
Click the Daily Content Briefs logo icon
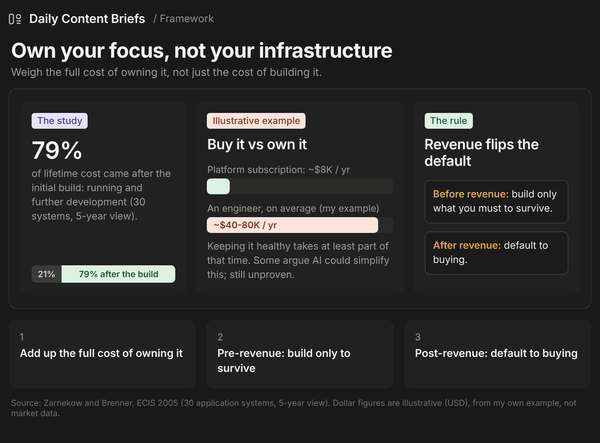pos(15,19)
